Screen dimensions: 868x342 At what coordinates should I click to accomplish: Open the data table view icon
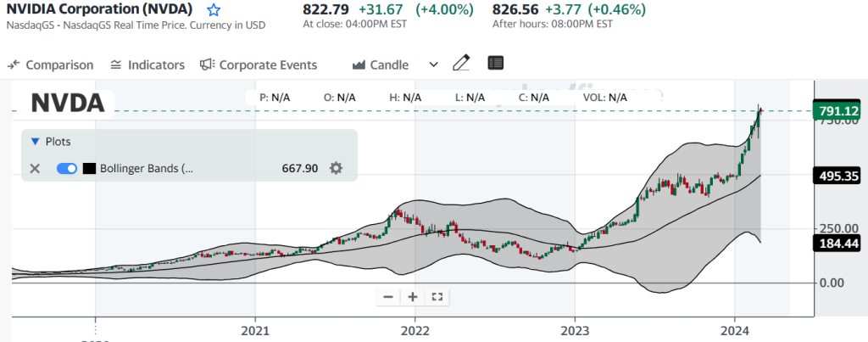pyautogui.click(x=495, y=63)
